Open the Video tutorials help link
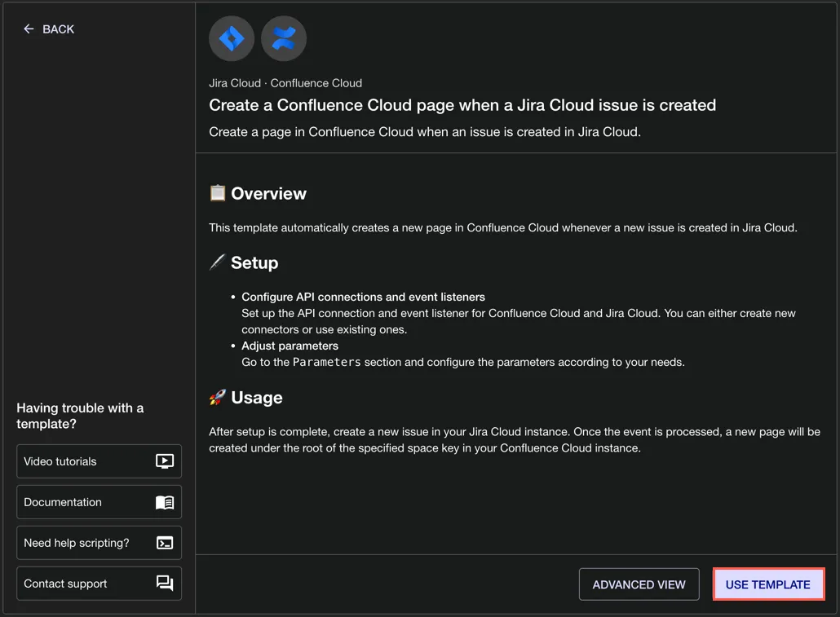 pyautogui.click(x=99, y=461)
